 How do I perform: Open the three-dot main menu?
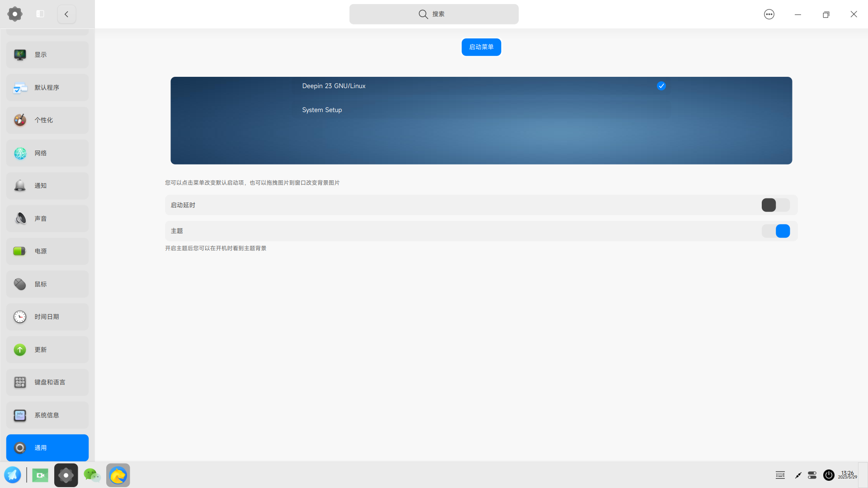click(x=769, y=14)
